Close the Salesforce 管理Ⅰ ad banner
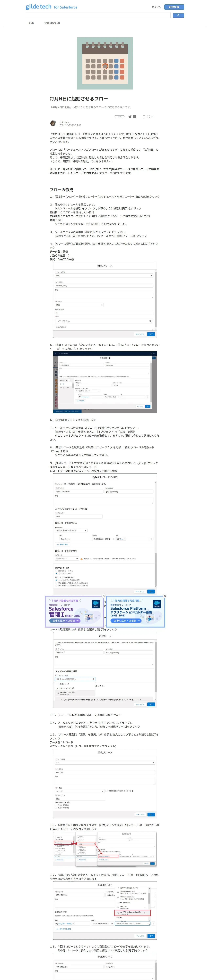The height and width of the screenshot is (980, 210). 103,596
